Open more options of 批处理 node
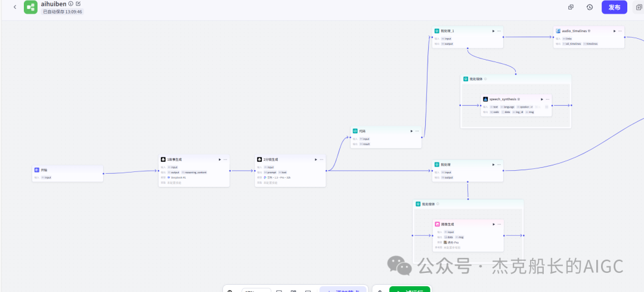Viewport: 644px width, 292px height. pos(499,164)
